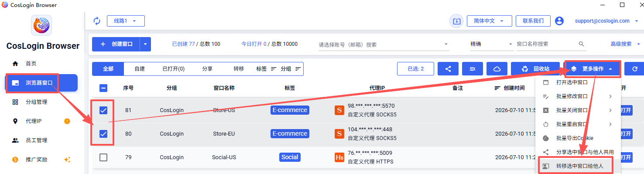Click the CosLogin Browser logo

42,25
